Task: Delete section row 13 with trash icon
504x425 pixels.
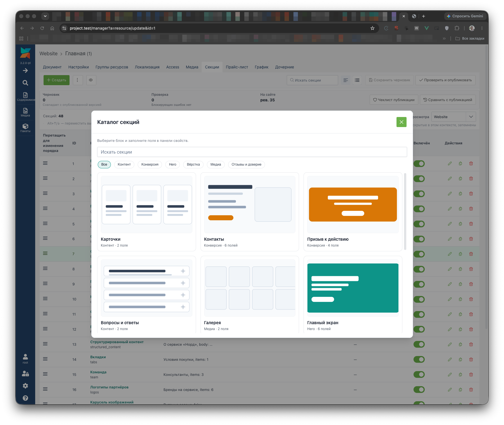Action: click(471, 344)
